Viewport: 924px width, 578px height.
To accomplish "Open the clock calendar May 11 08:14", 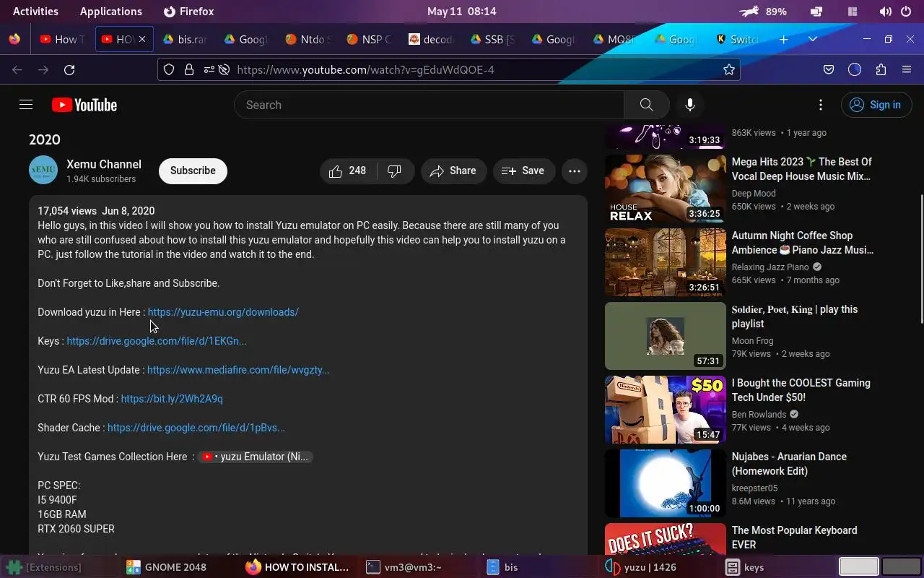I will pos(461,12).
